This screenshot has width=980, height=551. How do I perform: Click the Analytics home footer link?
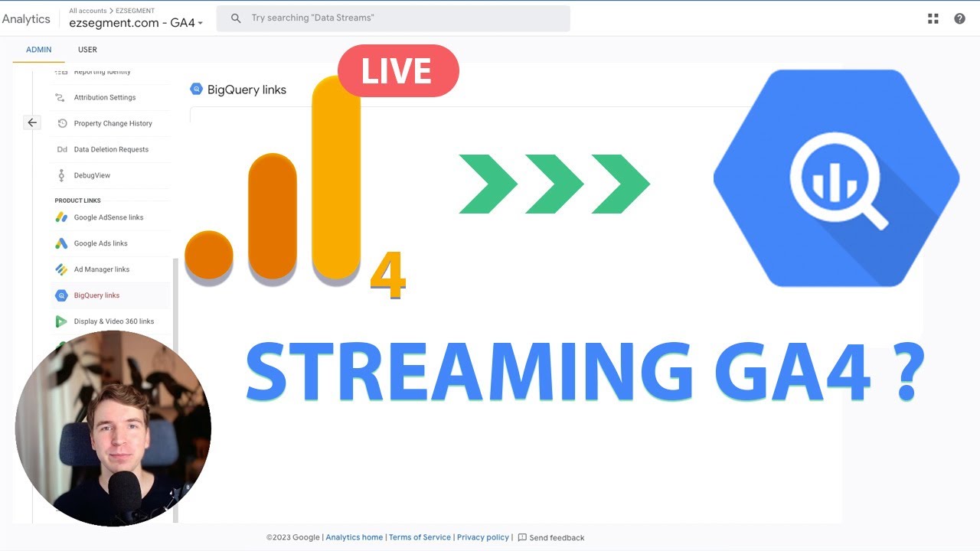(354, 537)
